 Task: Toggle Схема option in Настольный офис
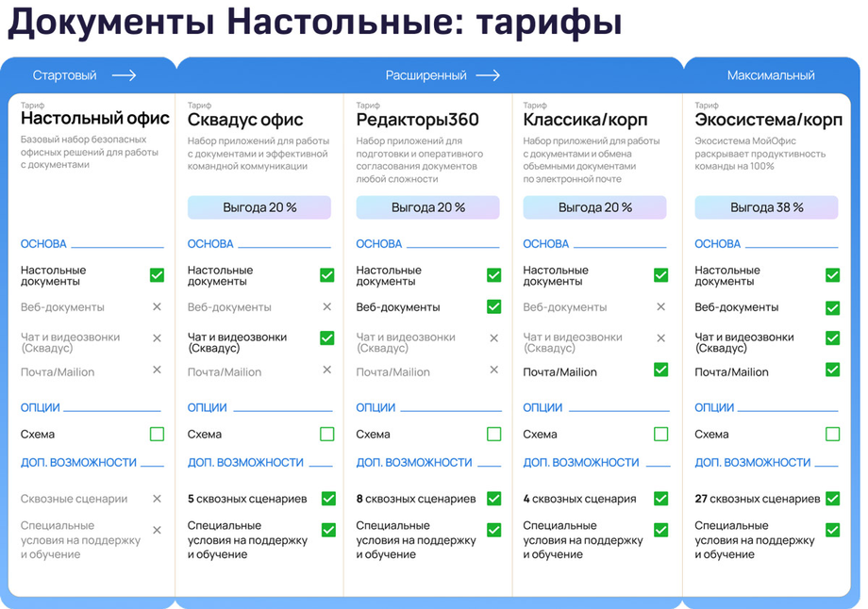(x=157, y=435)
